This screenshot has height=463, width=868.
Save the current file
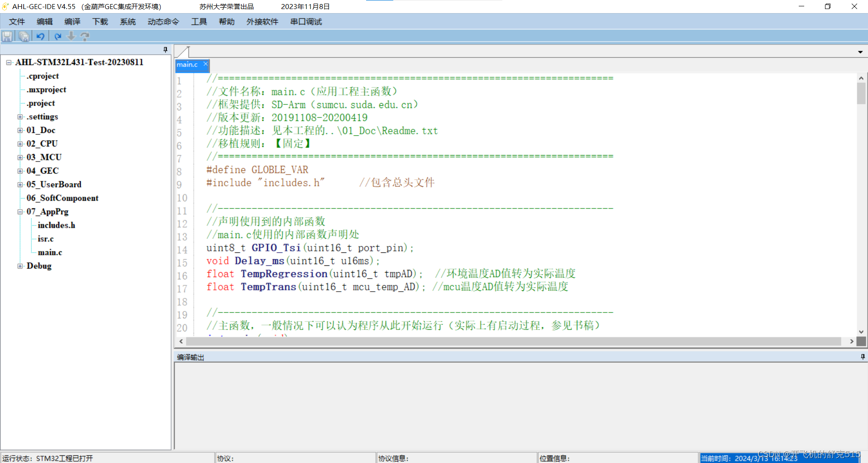7,36
